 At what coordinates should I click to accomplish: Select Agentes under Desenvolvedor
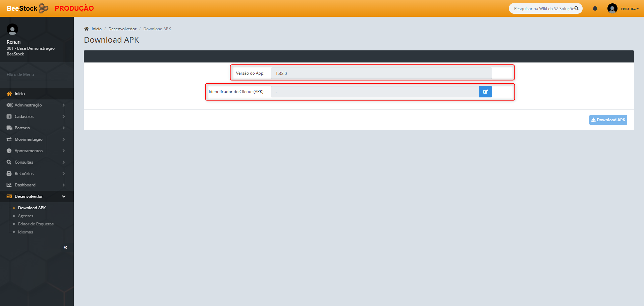pos(25,216)
